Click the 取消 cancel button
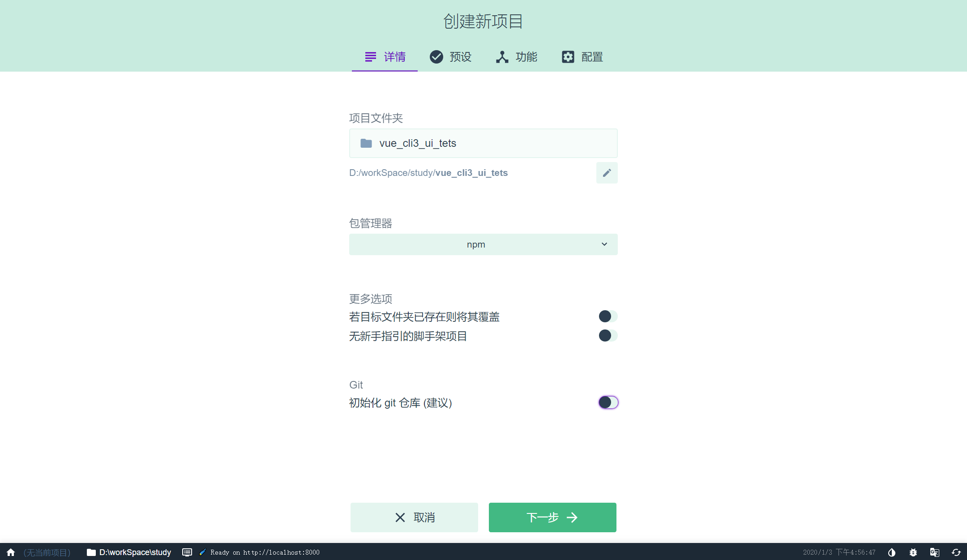This screenshot has height=560, width=967. coord(414,517)
